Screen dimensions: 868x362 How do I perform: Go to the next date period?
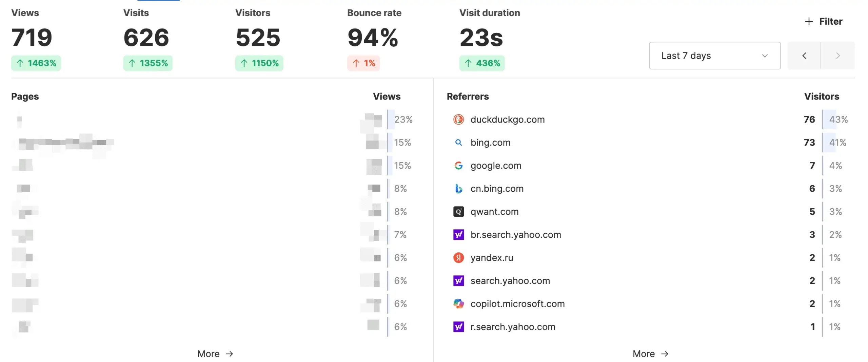click(x=837, y=56)
